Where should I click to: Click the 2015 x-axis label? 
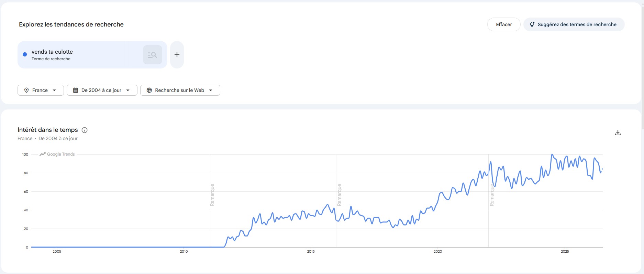(311, 252)
